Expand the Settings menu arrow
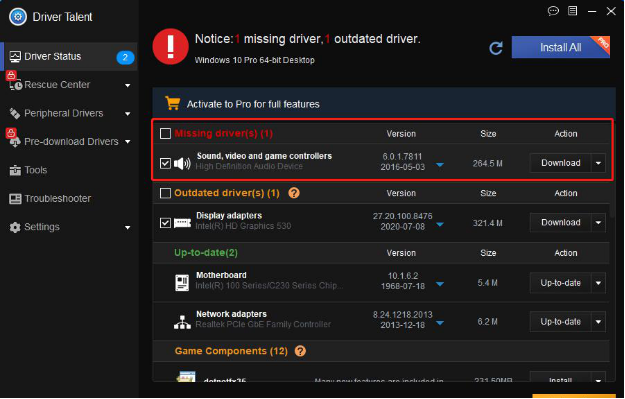The height and width of the screenshot is (399, 625). [x=128, y=228]
